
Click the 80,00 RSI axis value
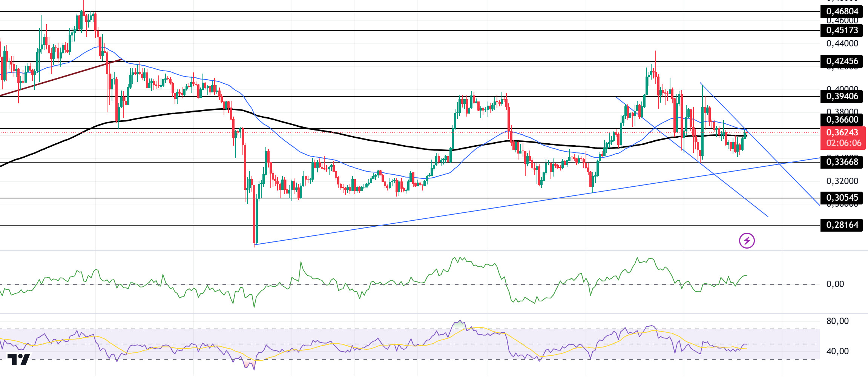pyautogui.click(x=837, y=321)
